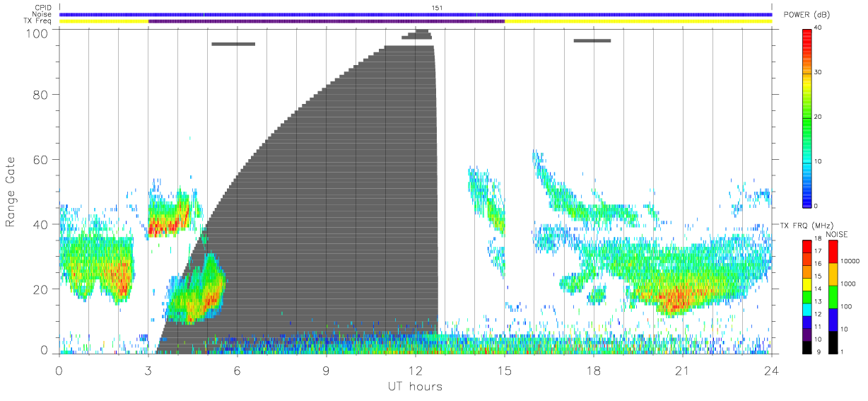
Task: Click the UT hours axis title
Action: pyautogui.click(x=415, y=386)
